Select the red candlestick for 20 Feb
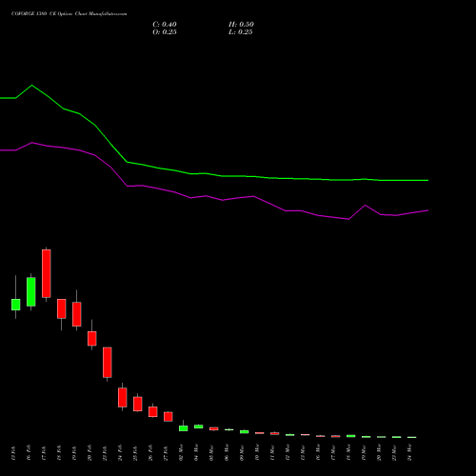Screen dimensions: 476x476 [x=92, y=338]
